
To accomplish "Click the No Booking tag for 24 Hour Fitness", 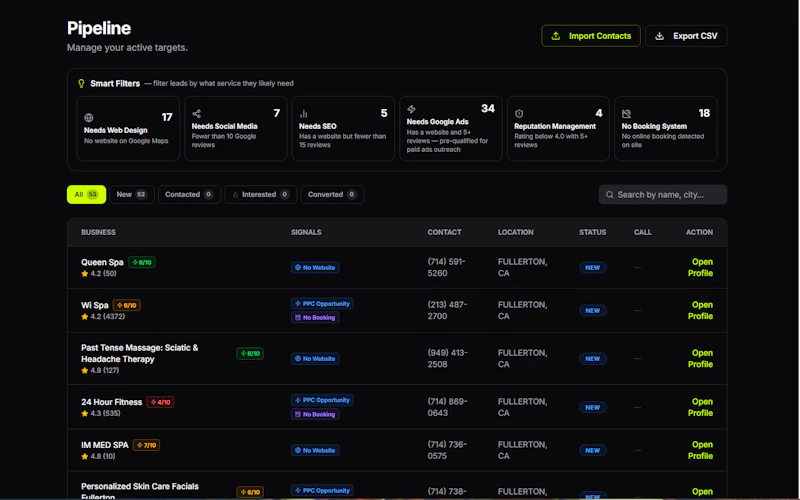I will tap(315, 414).
